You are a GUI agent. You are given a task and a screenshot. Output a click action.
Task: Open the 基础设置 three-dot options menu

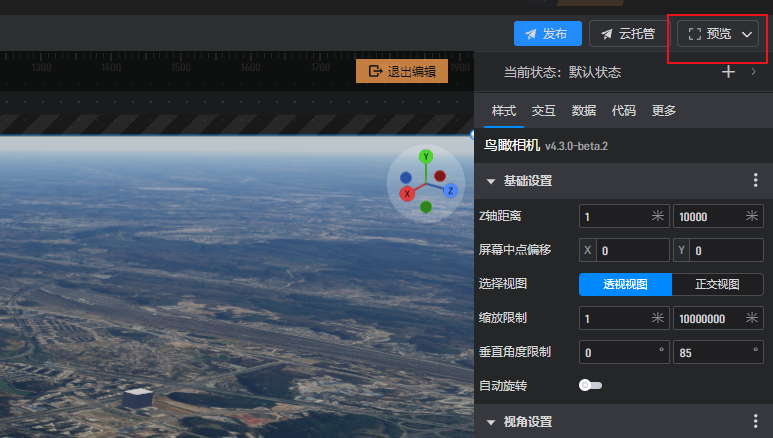tap(756, 181)
